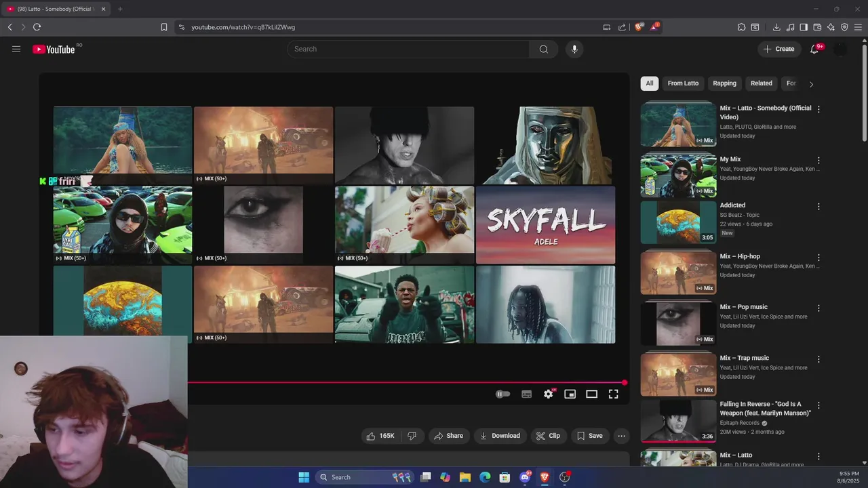
Task: Open the player settings gear
Action: [549, 394]
